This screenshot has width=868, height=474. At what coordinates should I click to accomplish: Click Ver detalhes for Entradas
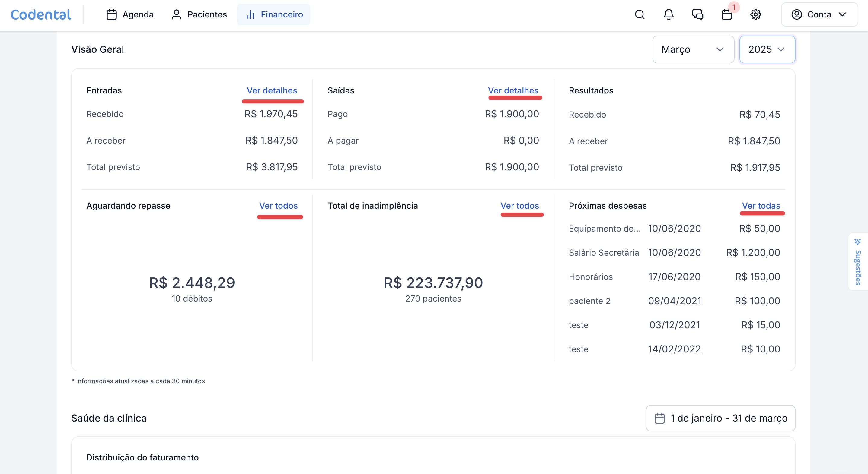pyautogui.click(x=272, y=90)
